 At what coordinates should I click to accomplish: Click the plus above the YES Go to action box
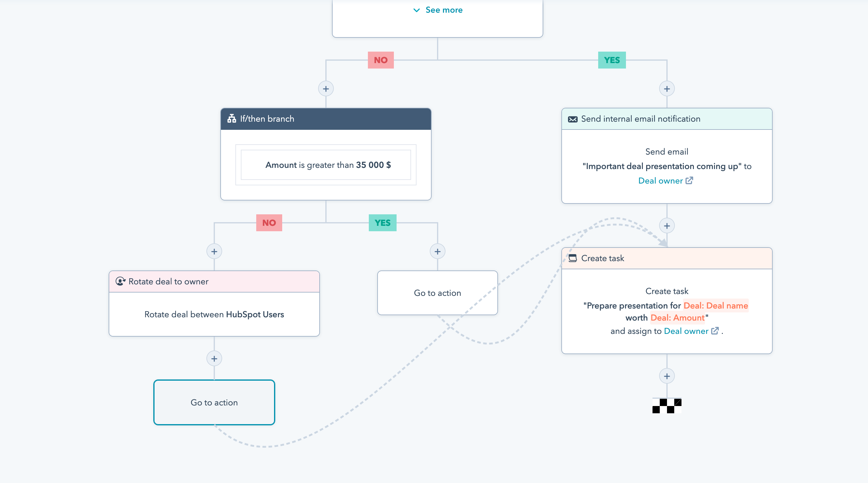tap(437, 251)
